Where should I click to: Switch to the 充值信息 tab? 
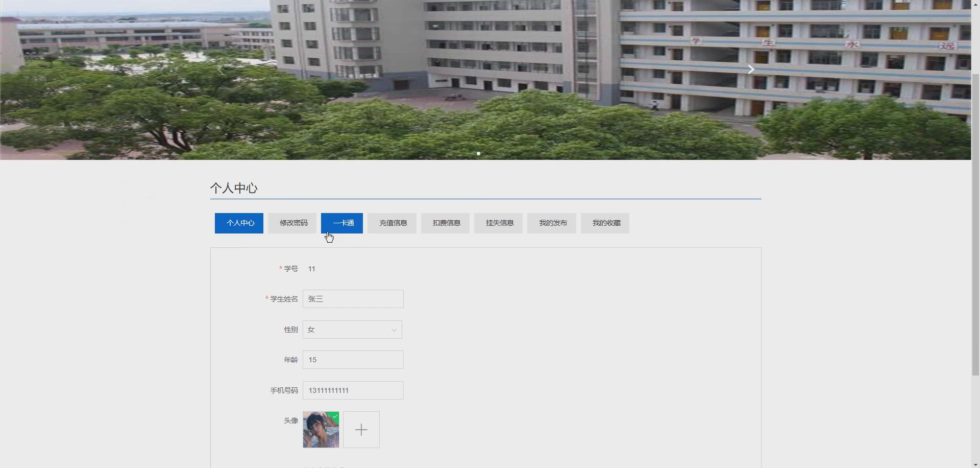coord(391,223)
